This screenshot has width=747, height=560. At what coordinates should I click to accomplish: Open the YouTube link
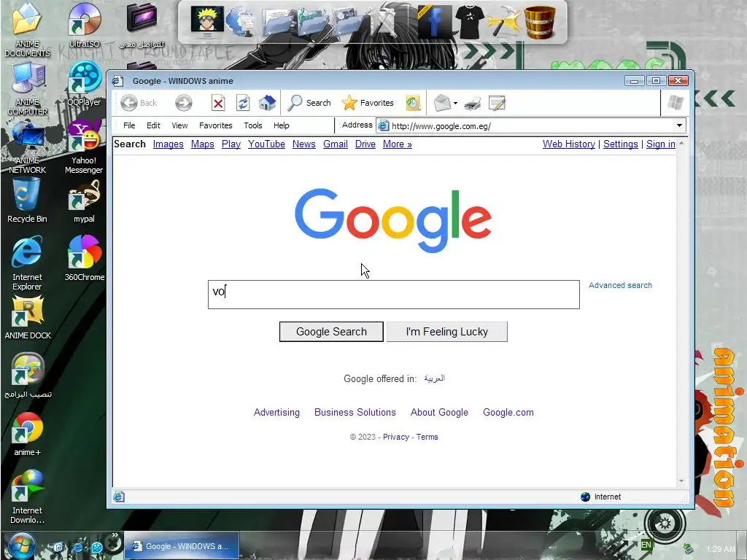pos(266,144)
